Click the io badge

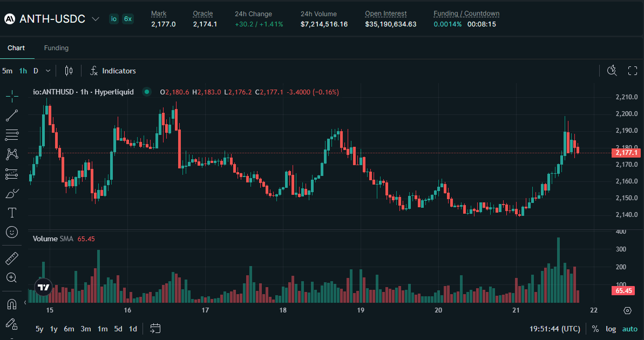tap(114, 19)
